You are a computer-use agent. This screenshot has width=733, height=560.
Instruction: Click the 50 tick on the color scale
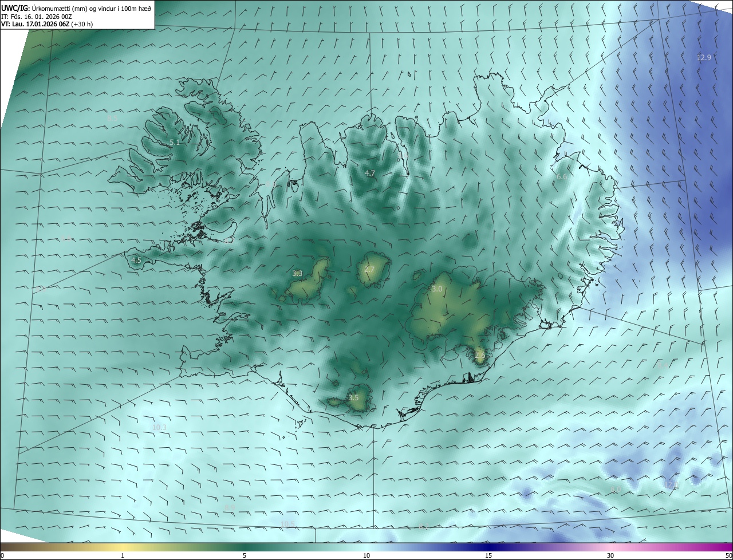[x=728, y=555]
